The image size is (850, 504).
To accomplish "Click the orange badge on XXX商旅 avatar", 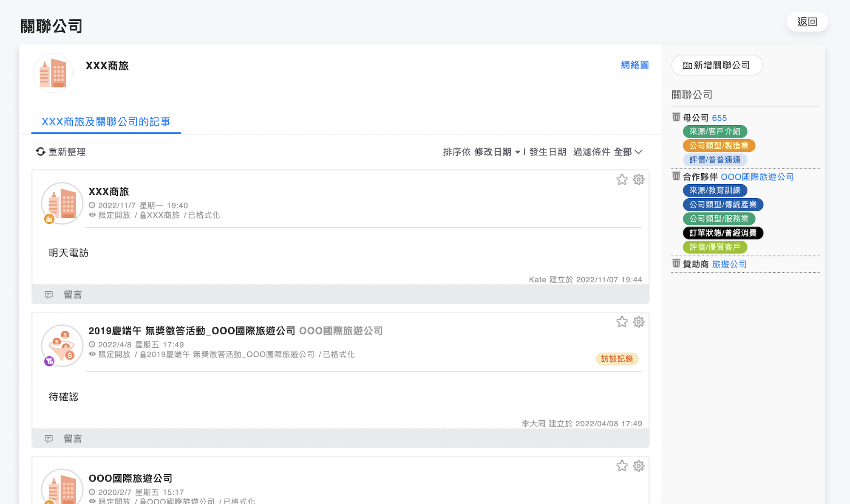I will click(x=49, y=219).
